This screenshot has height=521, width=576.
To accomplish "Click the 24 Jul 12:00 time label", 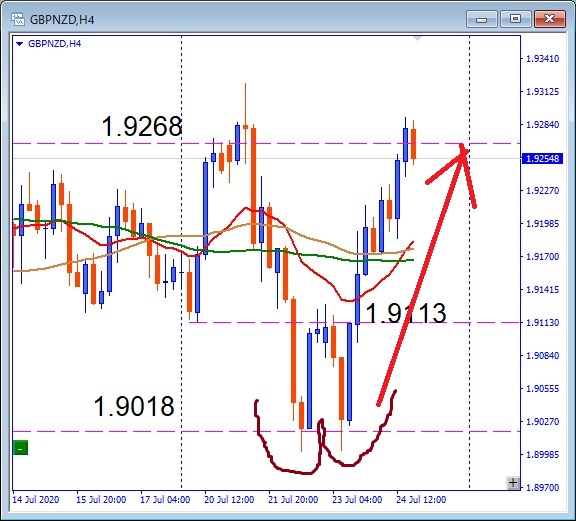I will (x=421, y=500).
